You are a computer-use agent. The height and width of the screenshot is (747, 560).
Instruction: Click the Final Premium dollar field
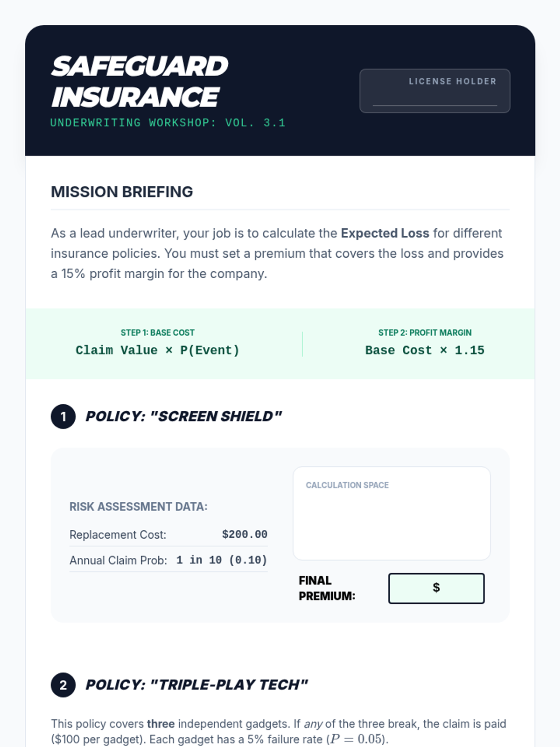pyautogui.click(x=436, y=588)
